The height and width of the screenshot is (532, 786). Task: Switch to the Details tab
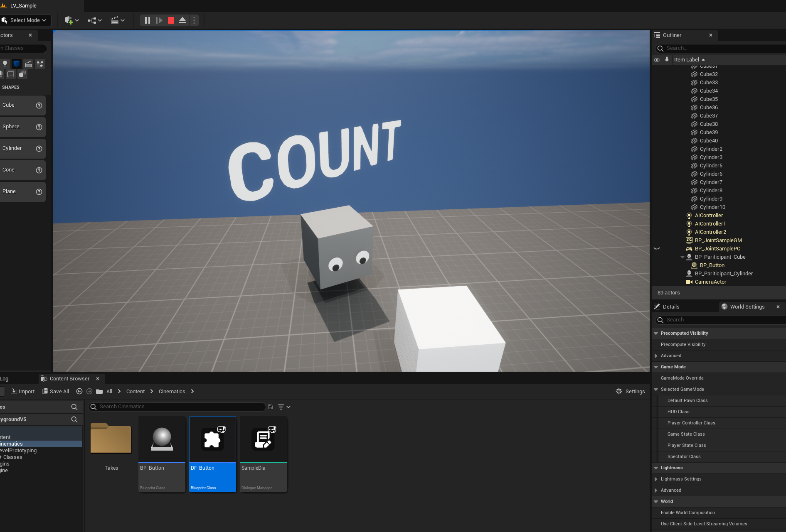coord(671,307)
